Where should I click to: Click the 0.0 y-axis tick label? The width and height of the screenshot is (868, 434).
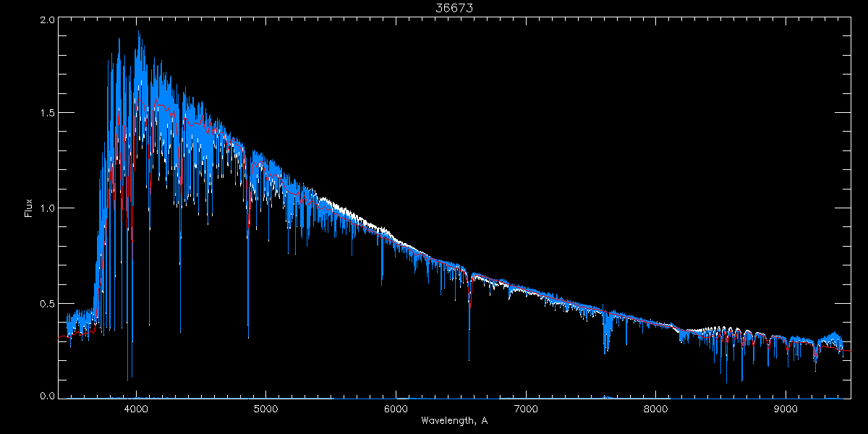(48, 396)
